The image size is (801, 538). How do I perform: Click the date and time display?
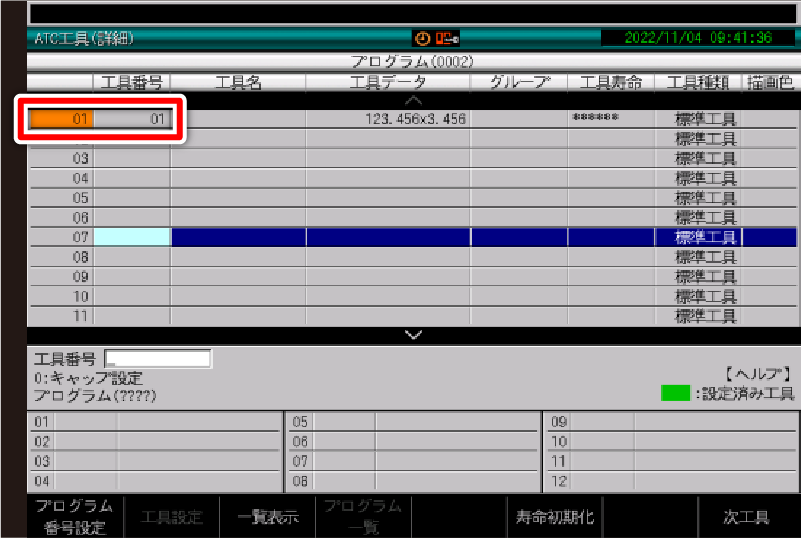point(697,38)
